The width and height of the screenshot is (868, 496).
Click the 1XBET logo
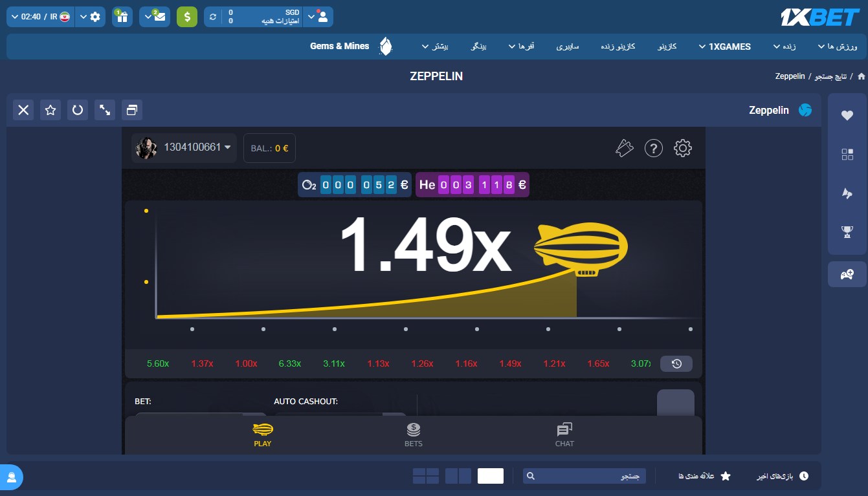819,17
